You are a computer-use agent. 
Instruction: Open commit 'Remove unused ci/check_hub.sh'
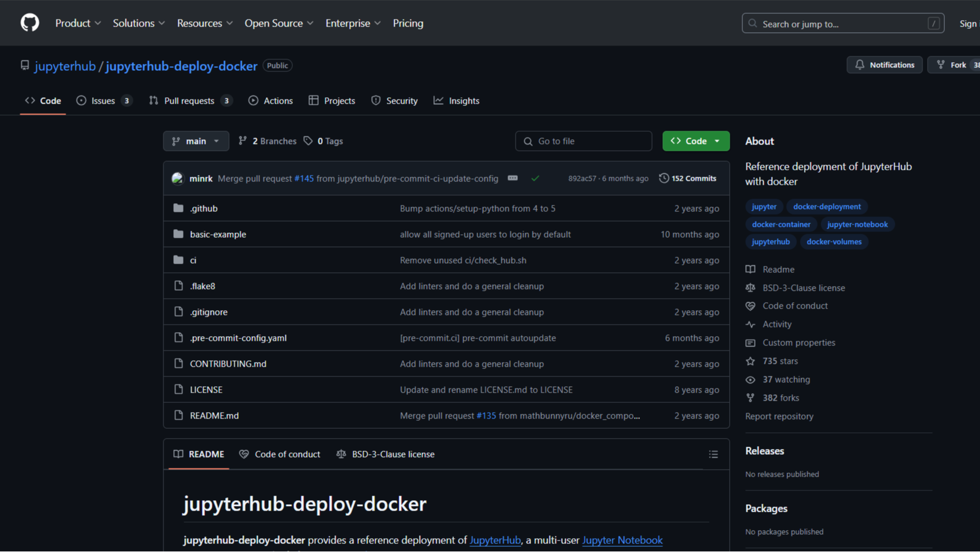[x=463, y=260]
